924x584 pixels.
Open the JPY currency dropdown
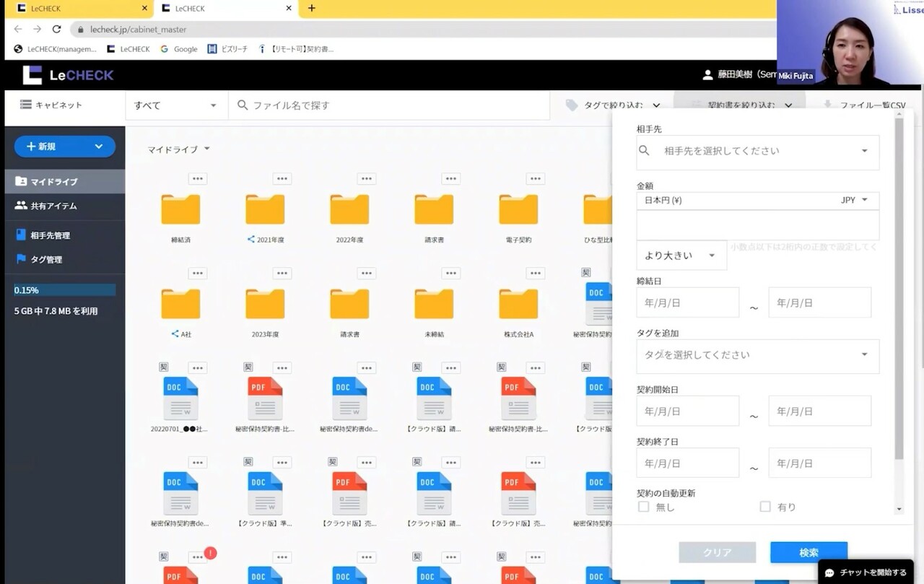855,200
